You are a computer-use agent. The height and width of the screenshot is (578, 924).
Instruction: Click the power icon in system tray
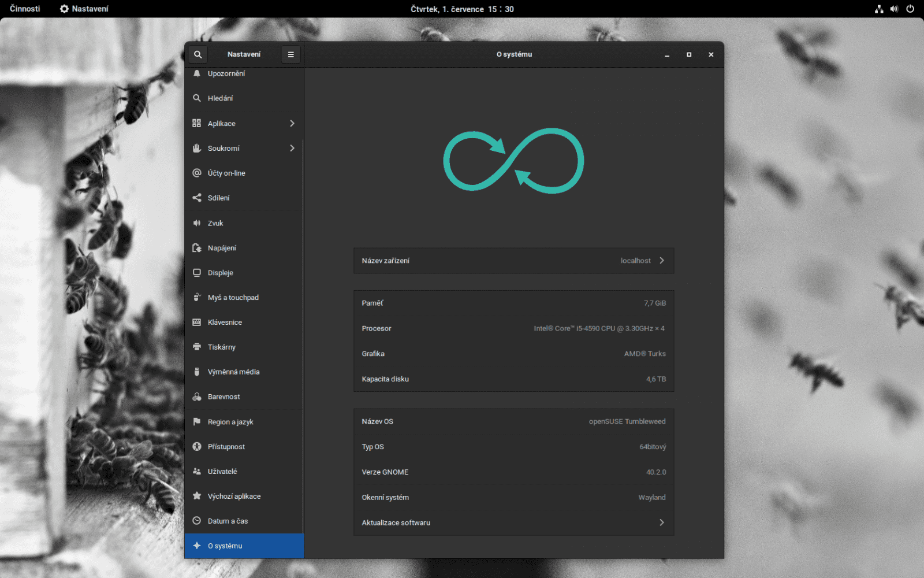coord(910,9)
